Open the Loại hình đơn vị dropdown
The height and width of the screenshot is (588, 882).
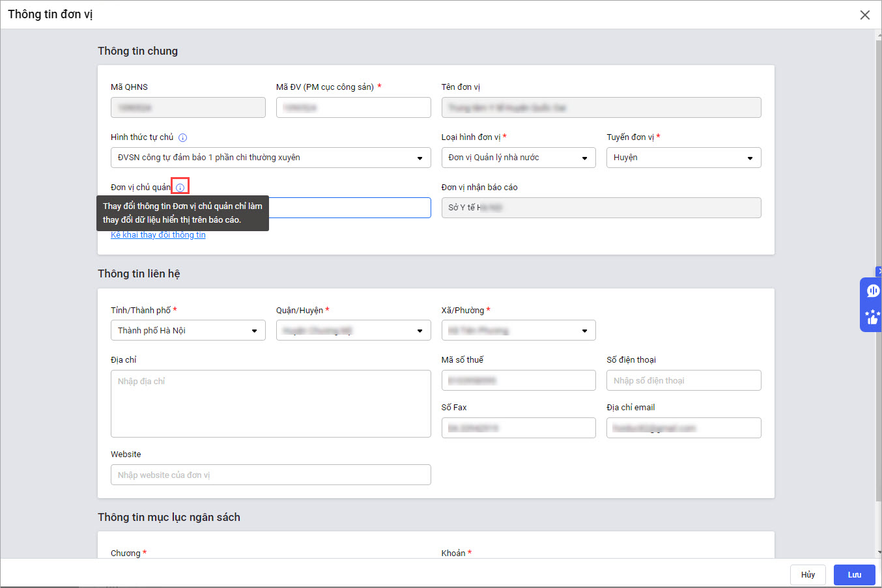pos(518,158)
